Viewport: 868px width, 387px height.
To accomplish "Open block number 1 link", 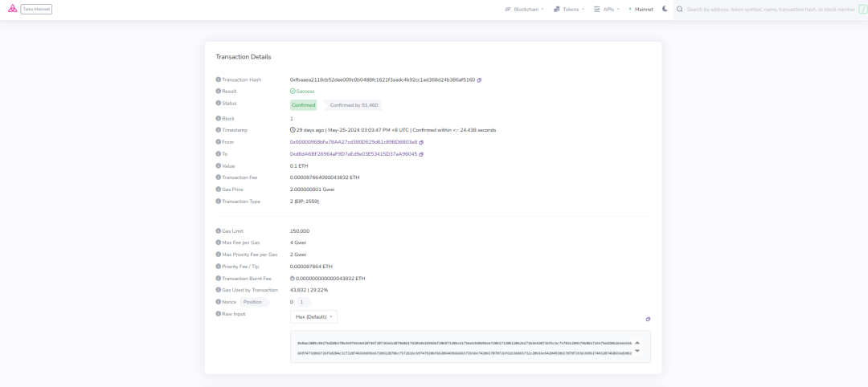I will pos(292,118).
